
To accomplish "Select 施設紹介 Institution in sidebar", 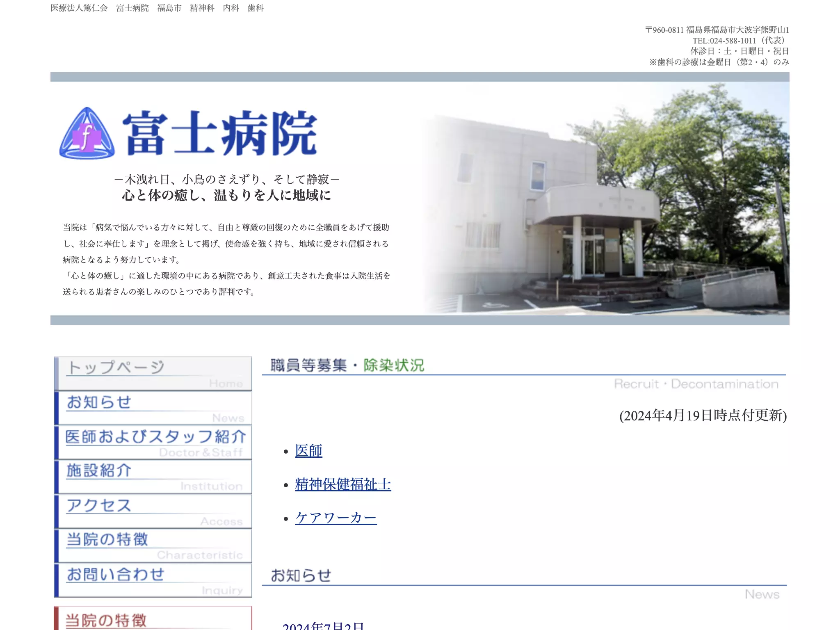I will 153,477.
